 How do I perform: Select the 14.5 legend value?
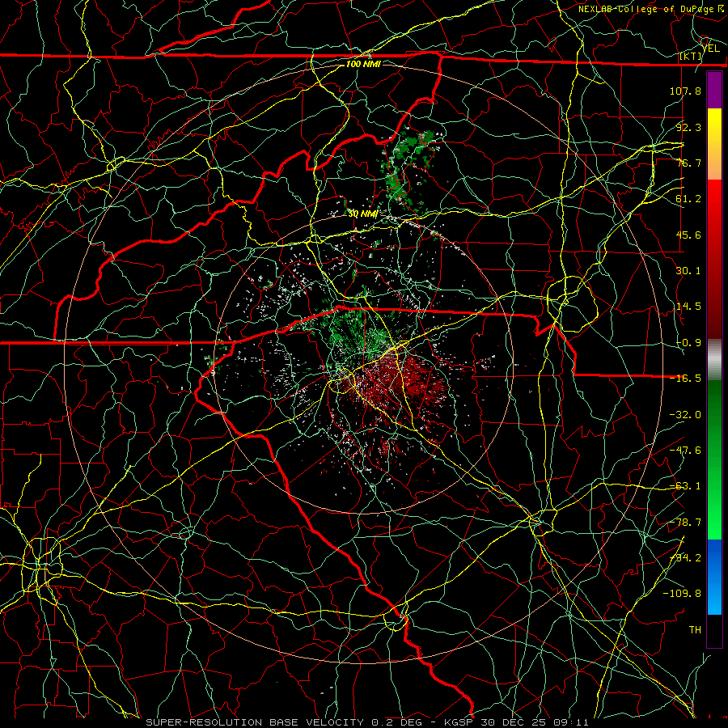[688, 307]
